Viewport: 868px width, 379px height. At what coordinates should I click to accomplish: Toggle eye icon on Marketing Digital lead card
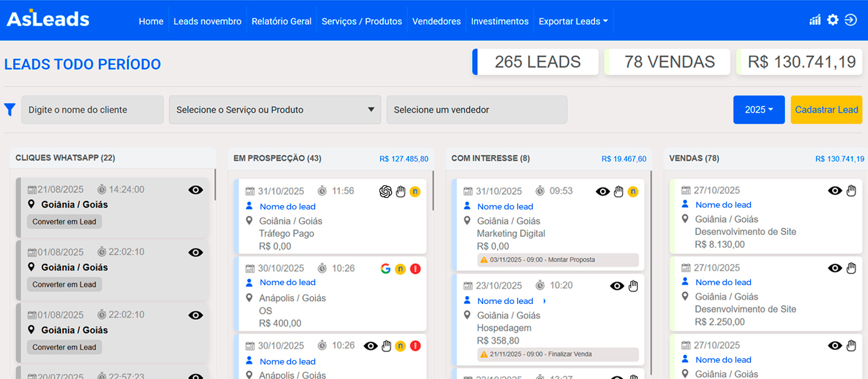click(603, 191)
